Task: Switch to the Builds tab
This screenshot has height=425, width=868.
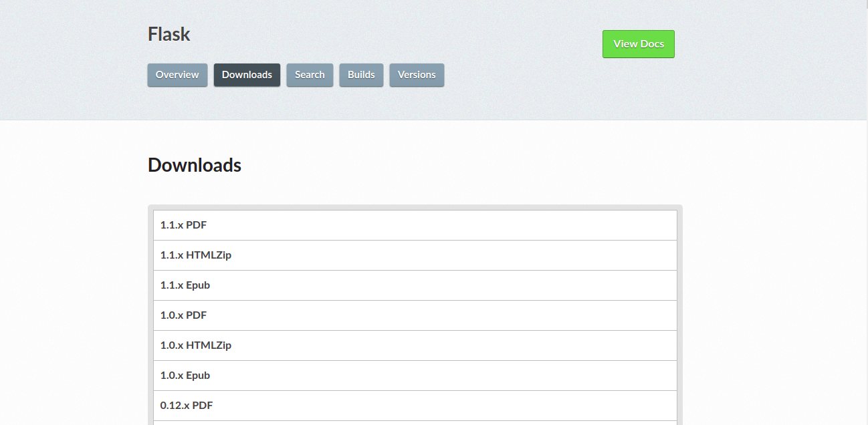Action: tap(361, 75)
